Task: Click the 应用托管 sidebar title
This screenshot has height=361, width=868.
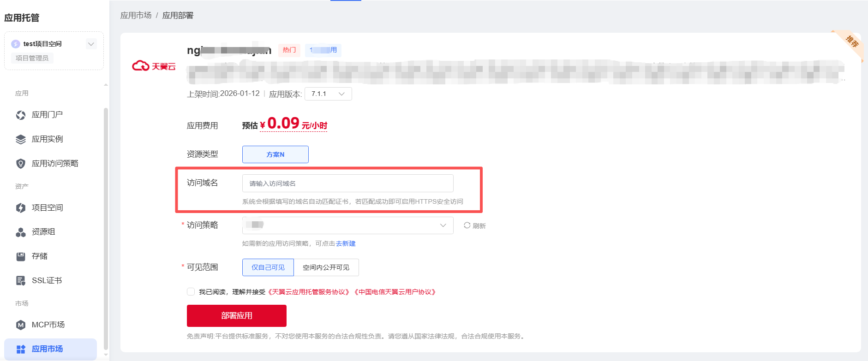Action: tap(22, 18)
